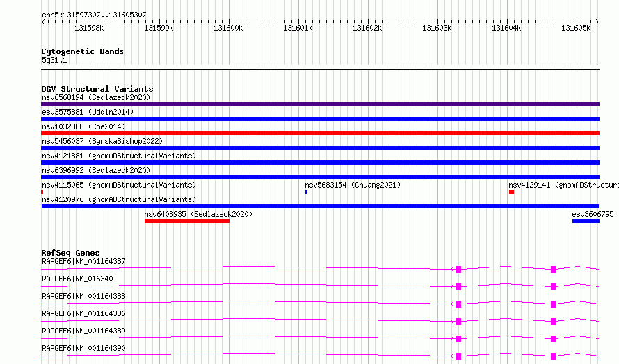Click the 131598k ruler tick label
Viewport: 619px width, 364px height.
[89, 28]
